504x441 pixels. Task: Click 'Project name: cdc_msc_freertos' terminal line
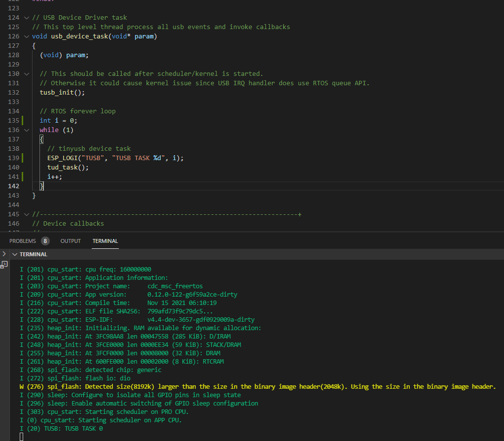click(x=111, y=286)
